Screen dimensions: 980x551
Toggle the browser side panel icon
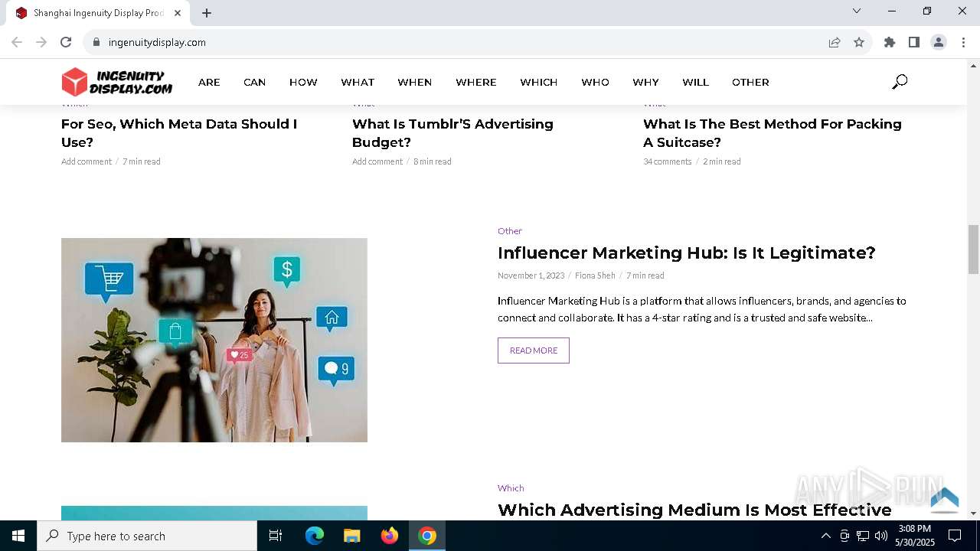coord(914,42)
